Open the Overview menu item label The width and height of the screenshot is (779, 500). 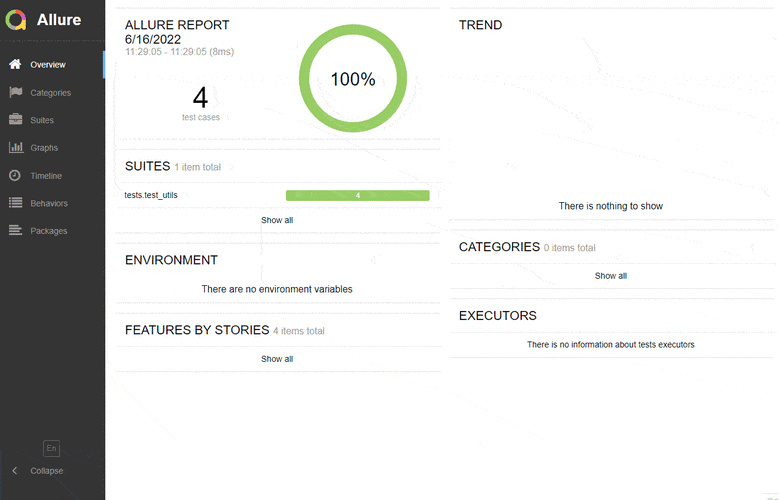point(48,65)
